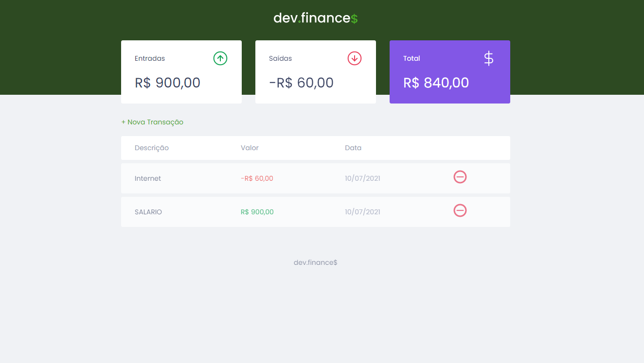Image resolution: width=644 pixels, height=363 pixels.
Task: Click the red down arrow on Saídas card
Action: tap(354, 58)
